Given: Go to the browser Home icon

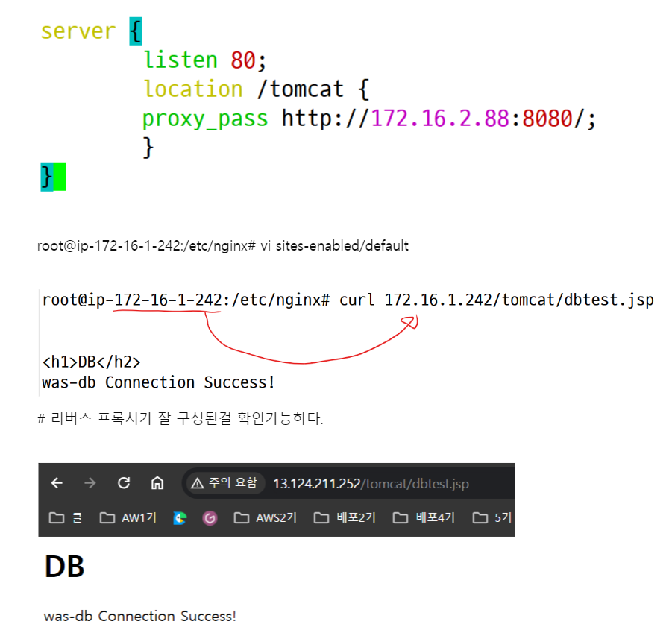Looking at the screenshot, I should pos(157,483).
